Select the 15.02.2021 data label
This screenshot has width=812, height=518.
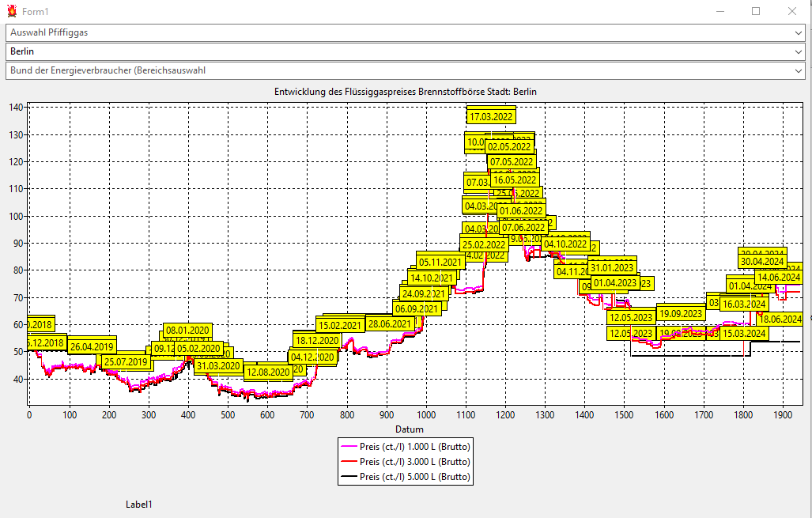(x=340, y=326)
